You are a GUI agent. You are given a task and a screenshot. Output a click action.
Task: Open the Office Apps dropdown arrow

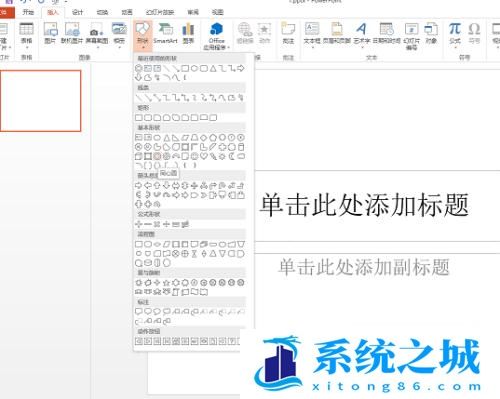[x=229, y=48]
